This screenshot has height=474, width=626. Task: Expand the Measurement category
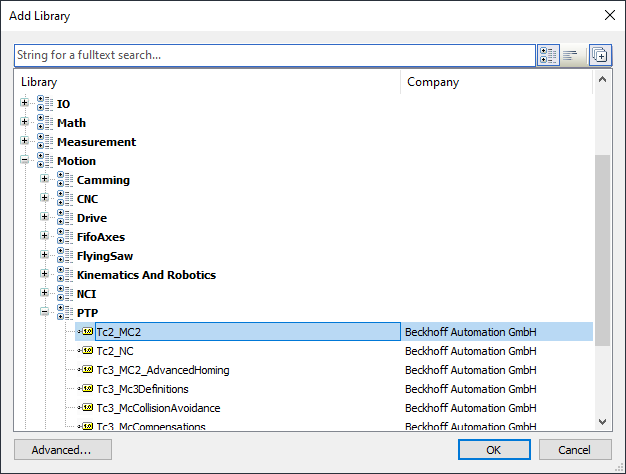(24, 141)
